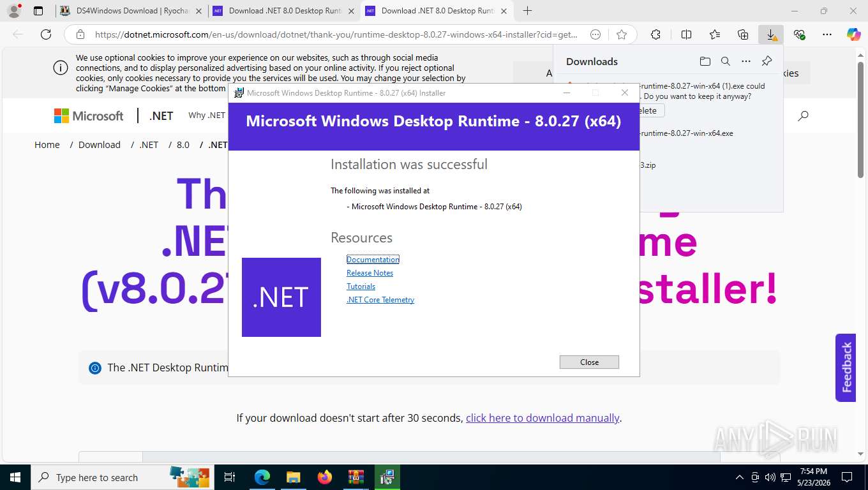The width and height of the screenshot is (868, 490).
Task: Open Browser essentials heart icon
Action: coord(799,34)
